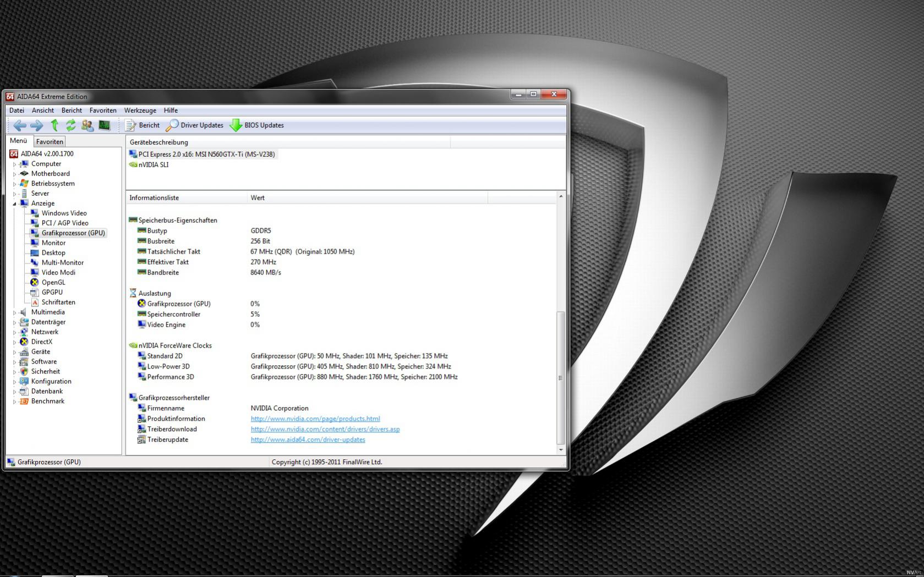Refresh the view with green arrows icon

tap(71, 125)
